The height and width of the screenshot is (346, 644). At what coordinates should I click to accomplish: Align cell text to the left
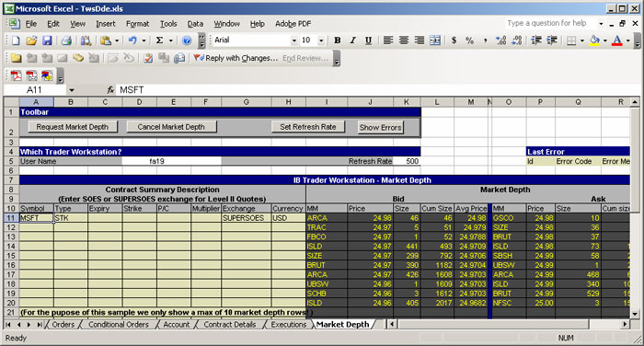tap(388, 40)
